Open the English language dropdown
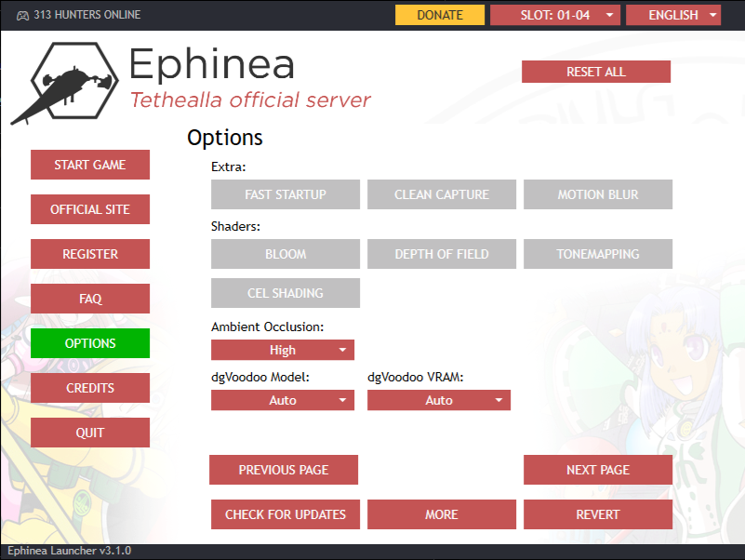 pyautogui.click(x=673, y=15)
